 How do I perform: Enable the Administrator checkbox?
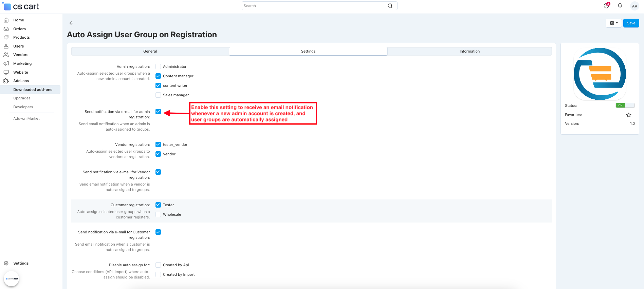click(158, 66)
